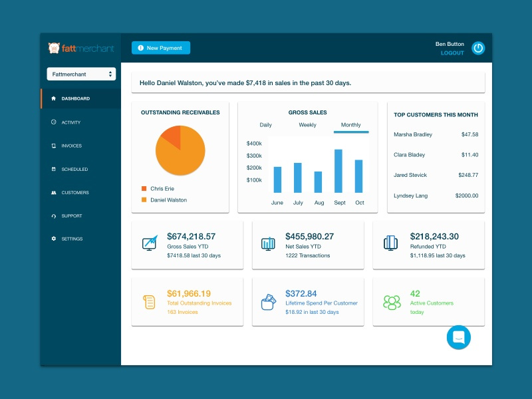The height and width of the screenshot is (399, 532).
Task: Click the New Payment button
Action: [x=161, y=48]
